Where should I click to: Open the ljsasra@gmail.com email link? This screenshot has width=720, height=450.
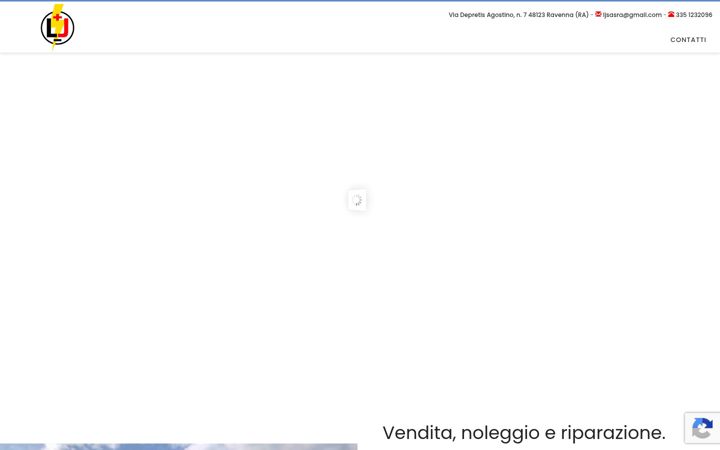point(632,15)
